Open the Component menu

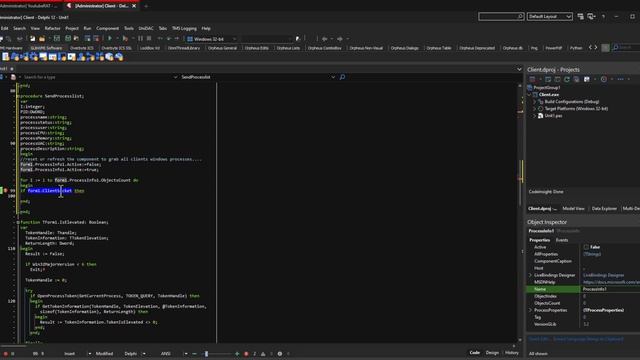click(x=107, y=28)
